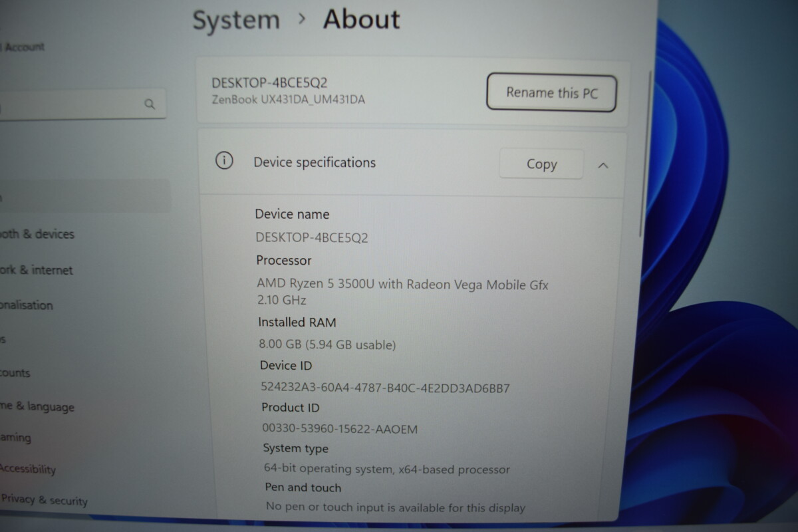Select the ZenBook UX431DA_UM431DA model text
798x532 pixels.
(288, 100)
